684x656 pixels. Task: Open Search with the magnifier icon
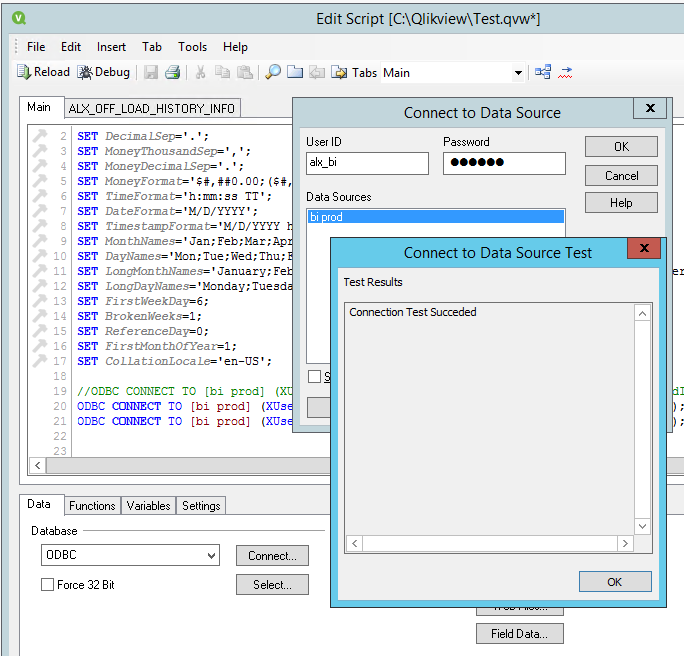272,72
